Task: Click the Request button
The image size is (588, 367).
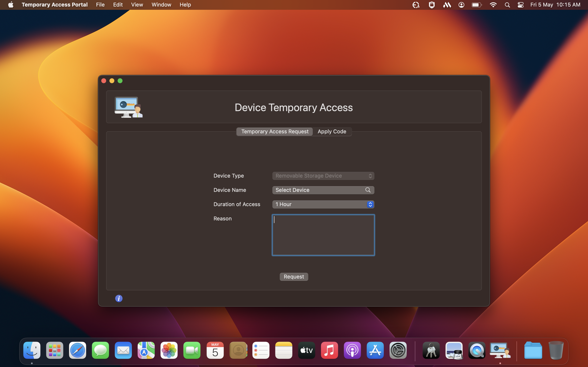Action: click(294, 277)
